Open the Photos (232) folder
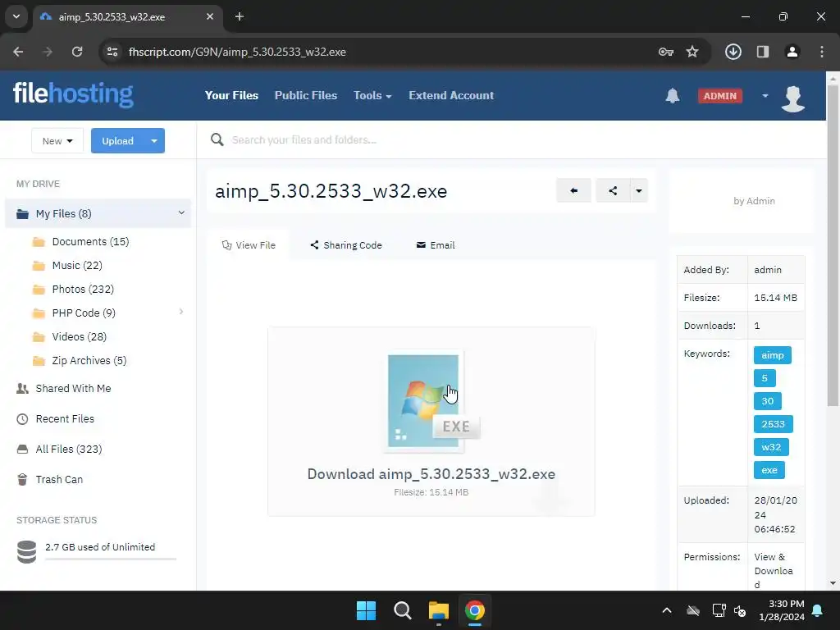This screenshot has width=840, height=630. [x=83, y=290]
